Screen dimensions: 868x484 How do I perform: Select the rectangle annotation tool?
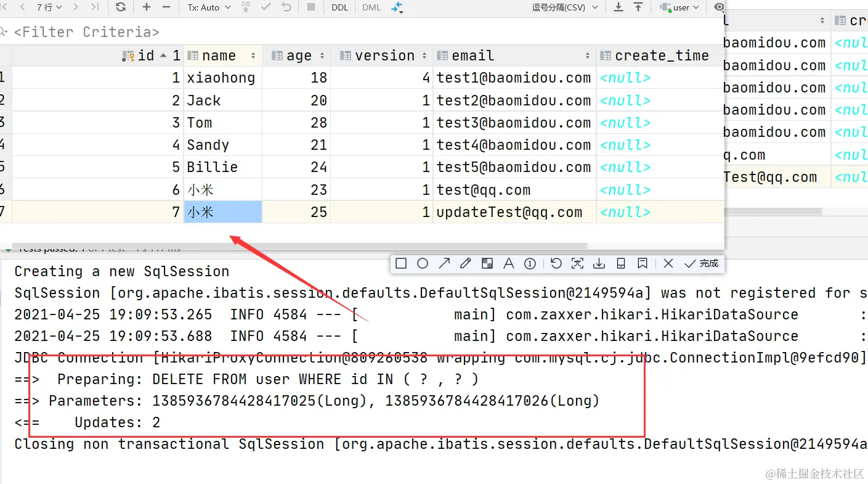(401, 264)
